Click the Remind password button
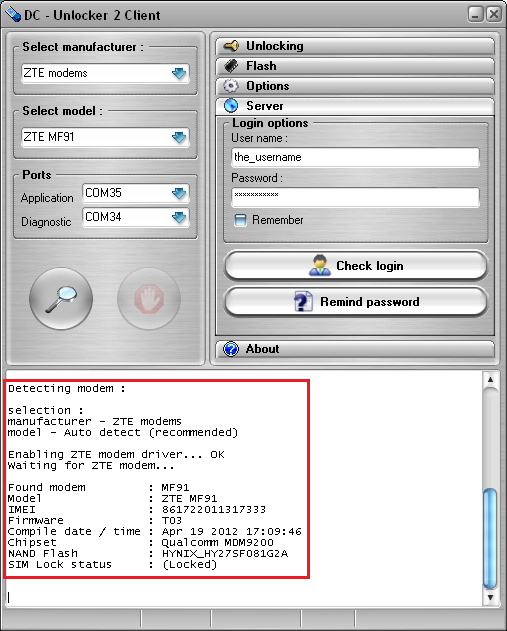This screenshot has width=507, height=631. click(356, 302)
